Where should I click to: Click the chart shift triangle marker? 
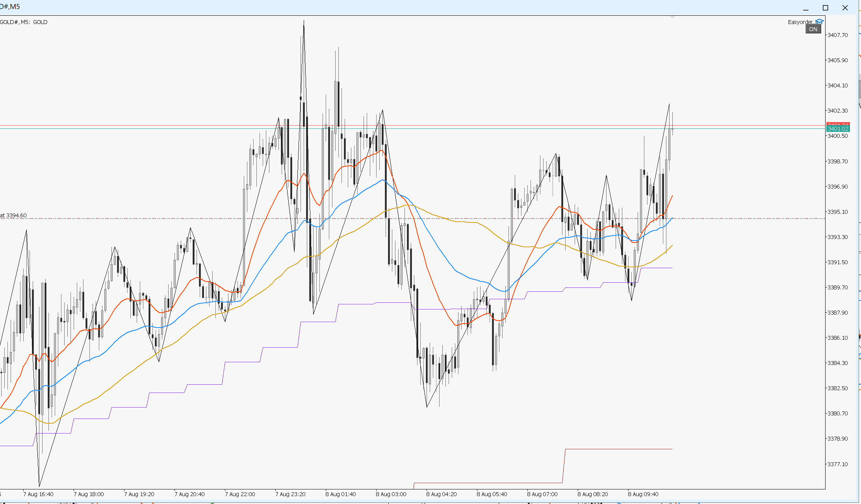[672, 17]
